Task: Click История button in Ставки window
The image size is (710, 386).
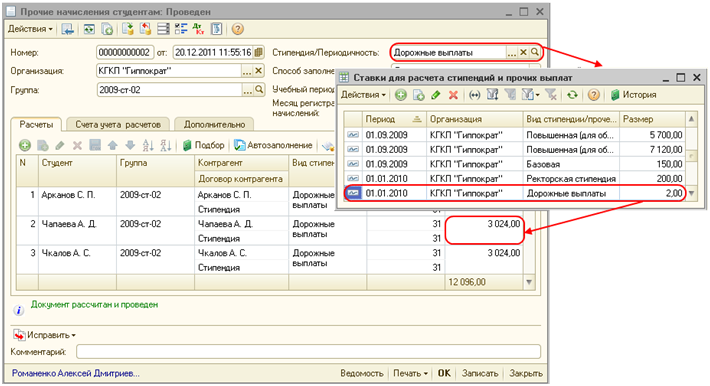Action: coord(633,95)
